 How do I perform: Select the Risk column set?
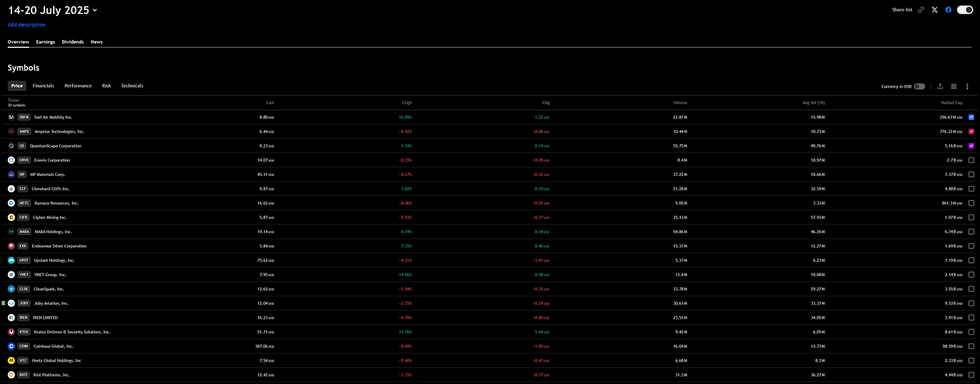[x=106, y=86]
